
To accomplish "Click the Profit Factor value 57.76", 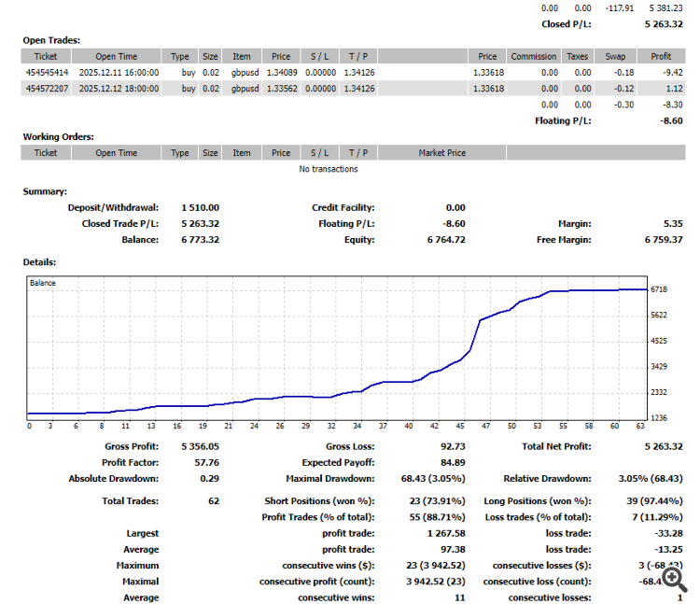I will pos(206,462).
